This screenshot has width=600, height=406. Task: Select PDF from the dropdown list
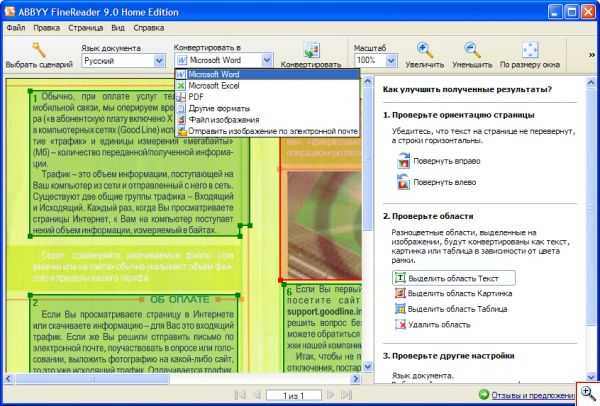coord(267,97)
